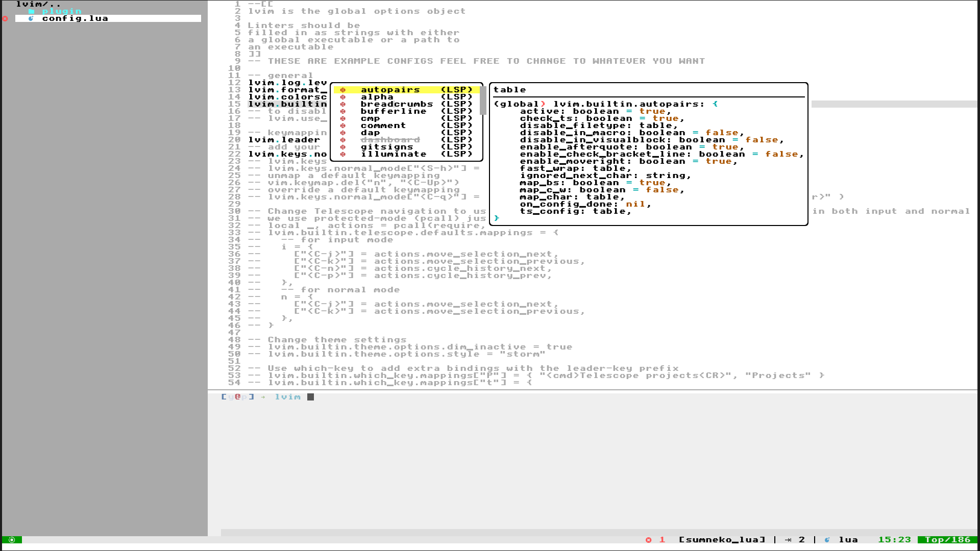Click the field icon beside gitsigns completion
Viewport: 980px width, 551px height.
[343, 147]
